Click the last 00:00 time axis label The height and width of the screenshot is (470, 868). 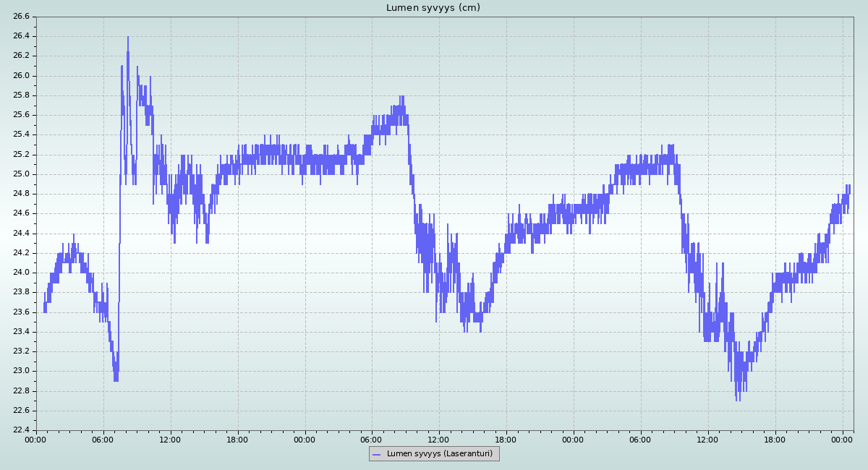(842, 439)
